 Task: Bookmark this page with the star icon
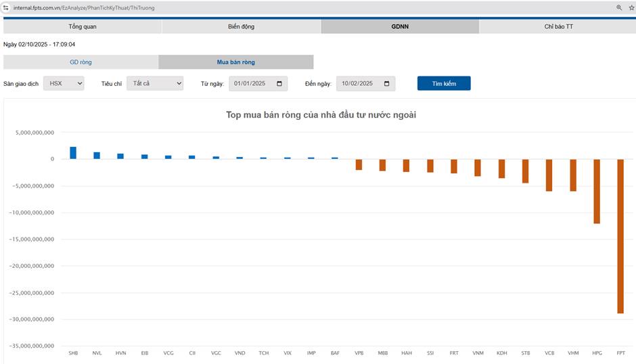631,7
